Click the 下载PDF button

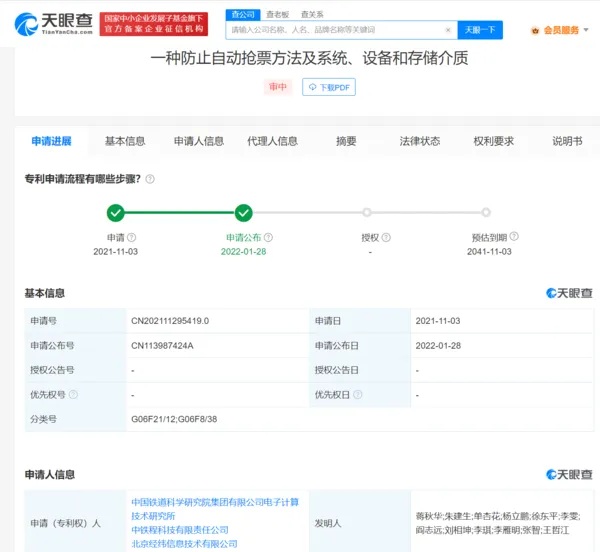(329, 88)
